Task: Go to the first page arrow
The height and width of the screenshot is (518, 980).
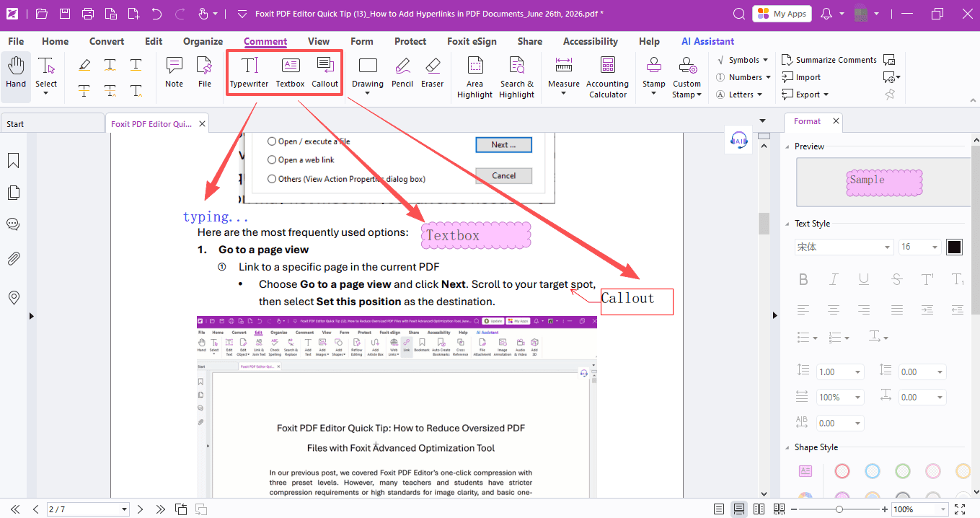Action: tap(15, 509)
